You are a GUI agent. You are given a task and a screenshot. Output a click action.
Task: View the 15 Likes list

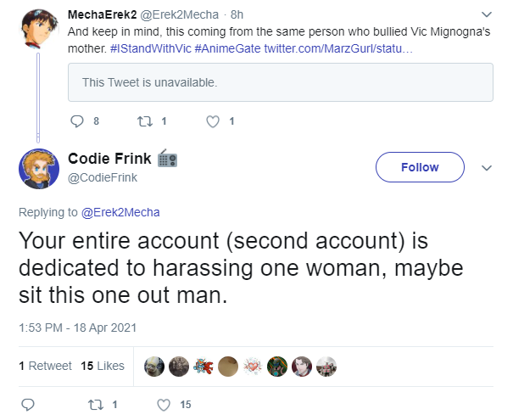(103, 366)
